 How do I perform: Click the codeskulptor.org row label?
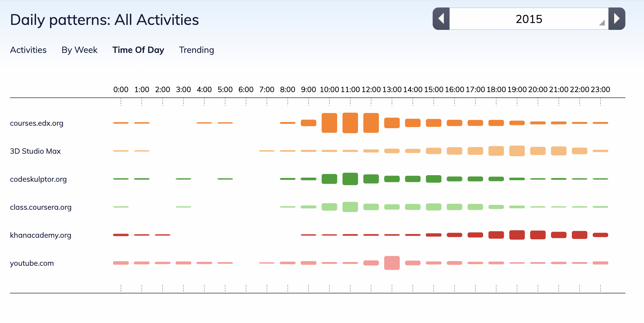[x=39, y=179]
